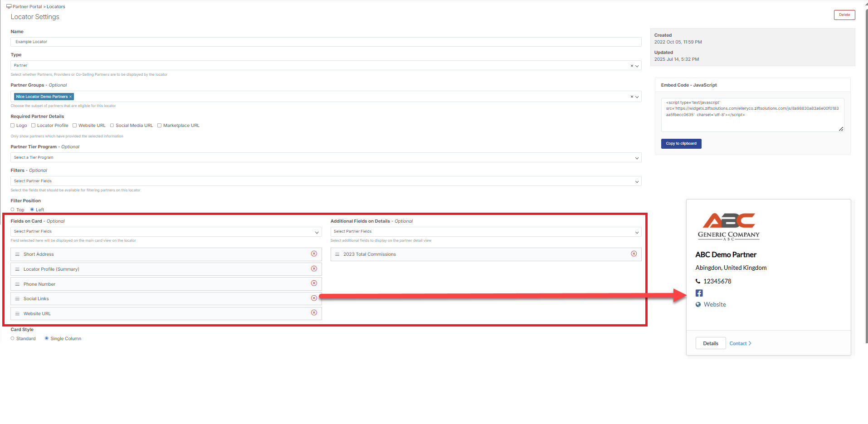The image size is (868, 424).
Task: Click the monitor icon beside Partner Portal
Action: point(9,6)
